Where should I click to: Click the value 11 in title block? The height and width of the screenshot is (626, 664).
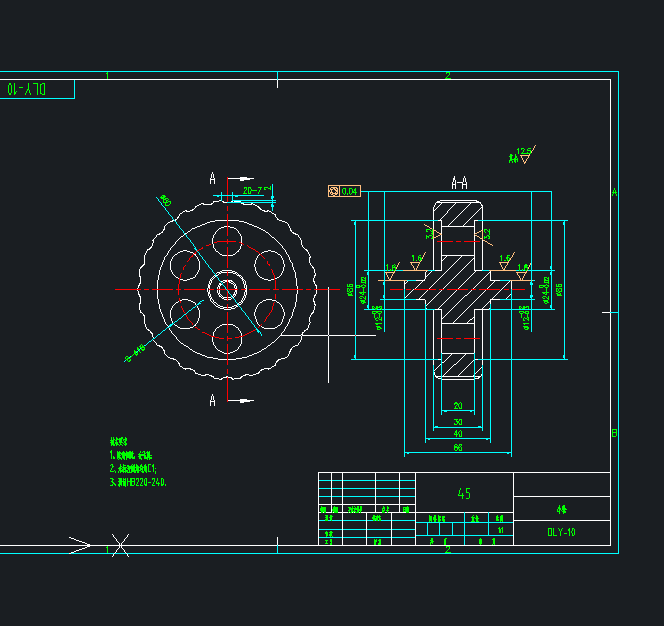(501, 530)
